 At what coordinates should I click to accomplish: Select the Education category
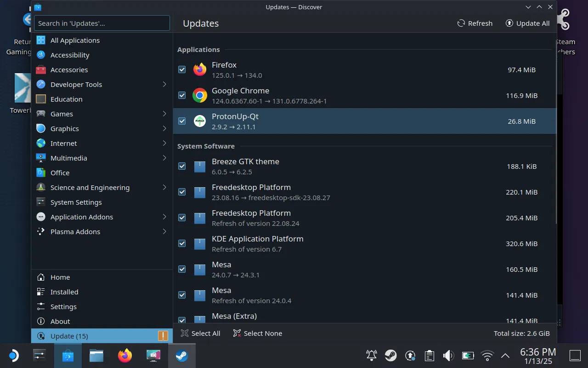point(102,99)
